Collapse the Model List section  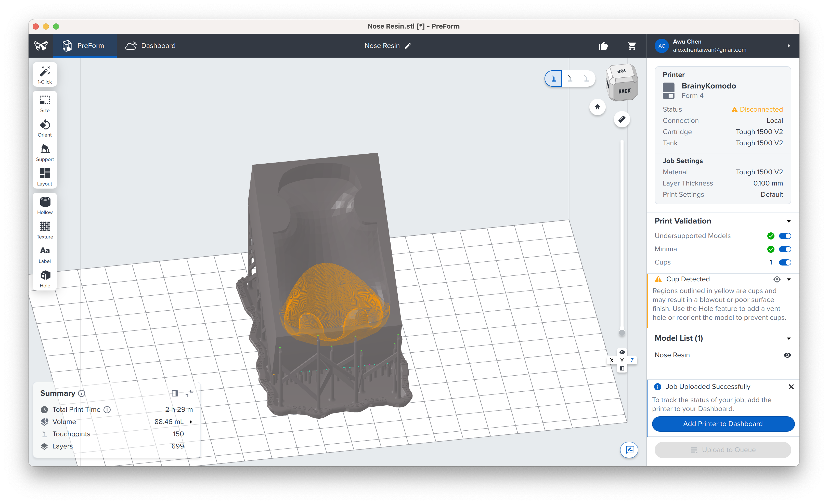tap(788, 338)
